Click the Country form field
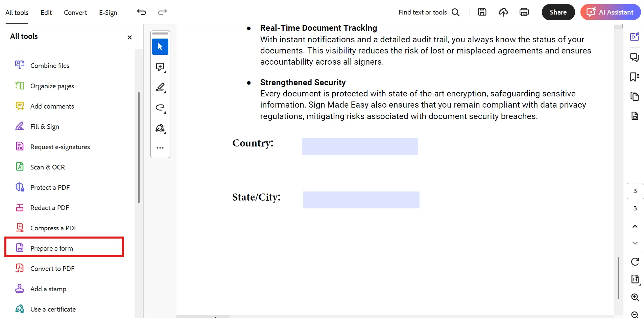This screenshot has height=318, width=644. pyautogui.click(x=360, y=146)
